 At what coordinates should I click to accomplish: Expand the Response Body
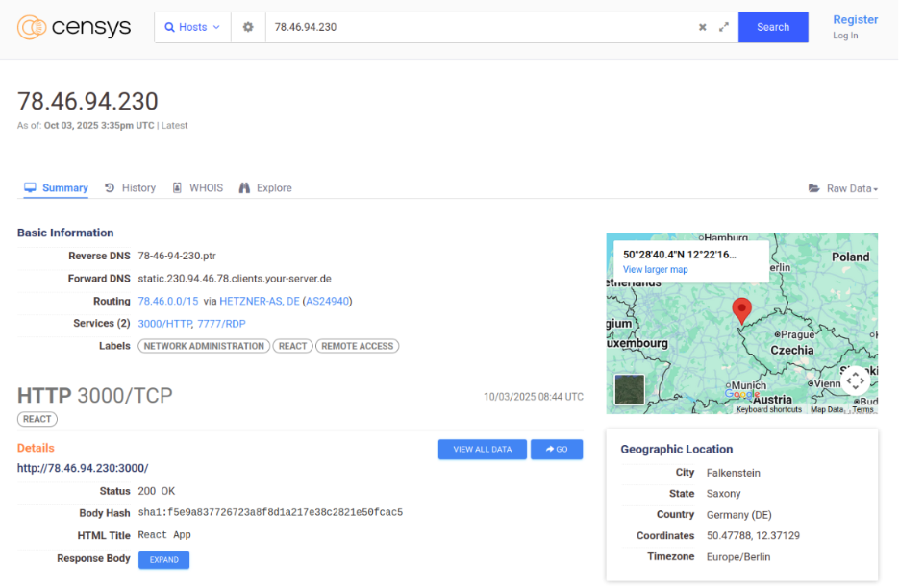(x=163, y=559)
